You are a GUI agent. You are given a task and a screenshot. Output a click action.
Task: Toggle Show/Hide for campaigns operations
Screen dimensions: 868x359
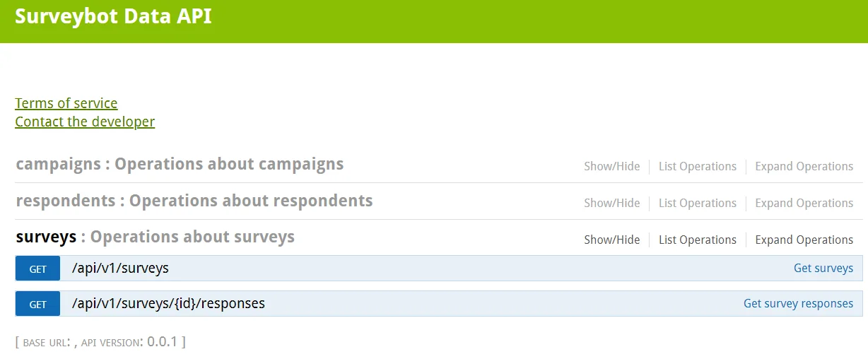click(611, 167)
